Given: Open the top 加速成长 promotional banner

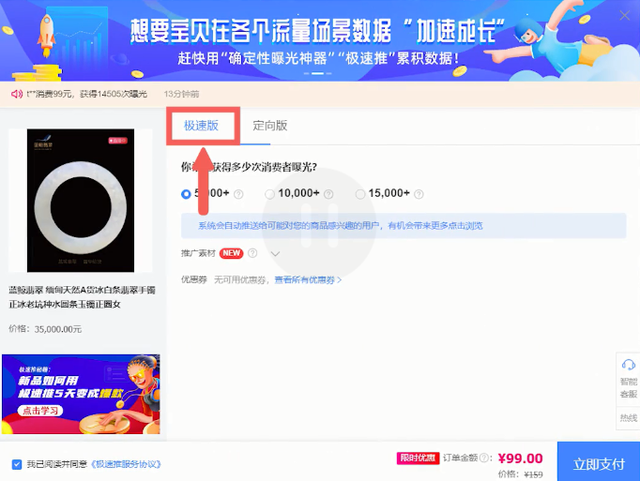Looking at the screenshot, I should click(x=320, y=40).
